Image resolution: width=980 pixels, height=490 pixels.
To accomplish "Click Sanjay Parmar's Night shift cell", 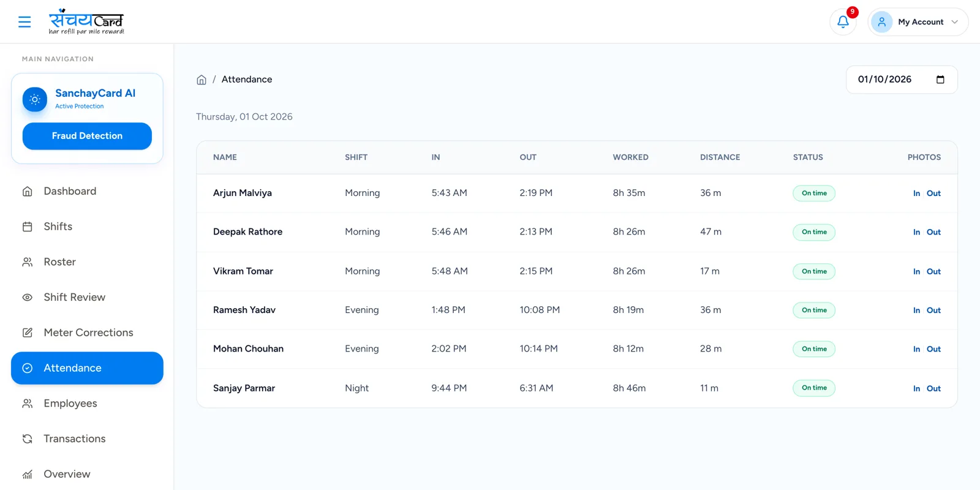I will [x=356, y=388].
